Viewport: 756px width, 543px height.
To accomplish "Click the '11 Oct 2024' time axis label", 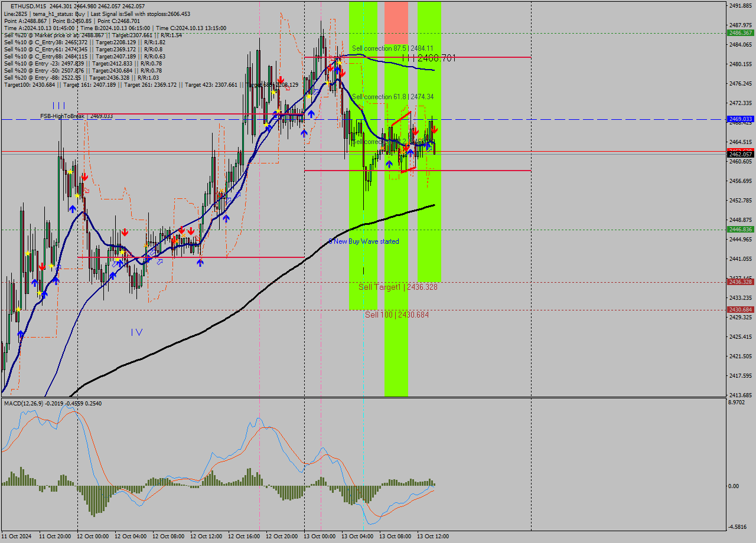I will 17,537.
